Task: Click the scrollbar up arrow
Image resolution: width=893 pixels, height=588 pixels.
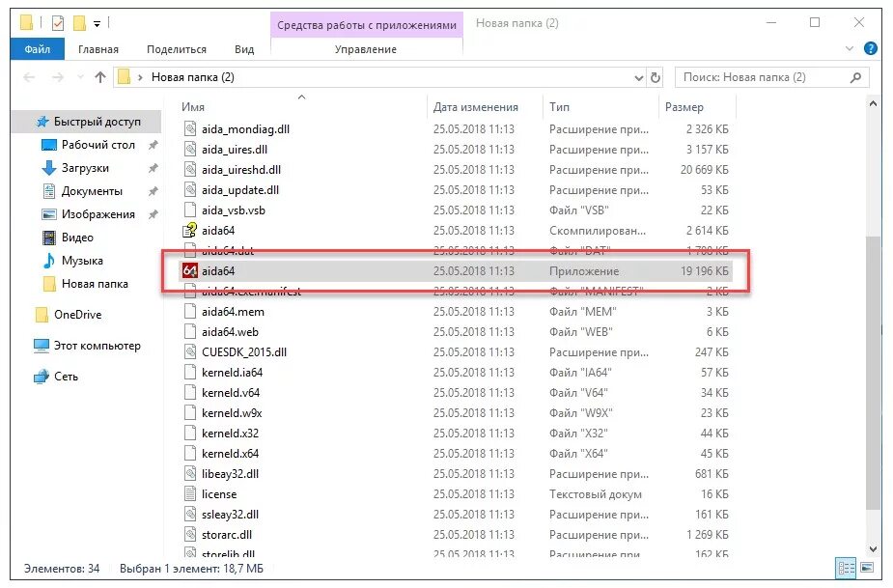Action: pos(873,103)
